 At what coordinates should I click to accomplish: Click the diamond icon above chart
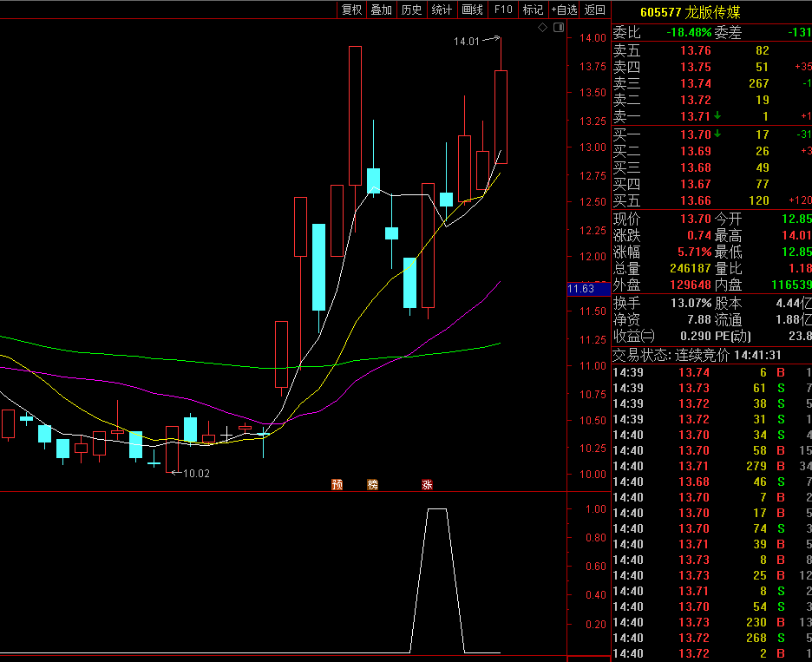point(543,28)
